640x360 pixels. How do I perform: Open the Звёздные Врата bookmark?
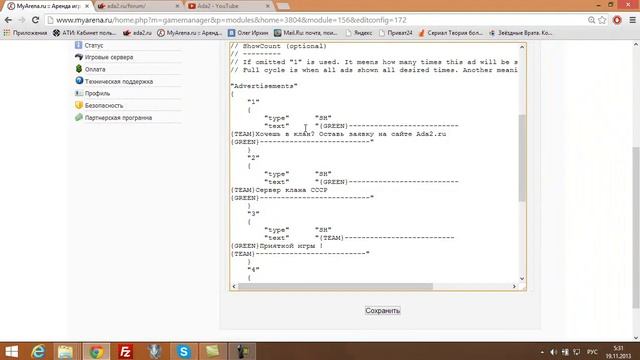[x=520, y=33]
